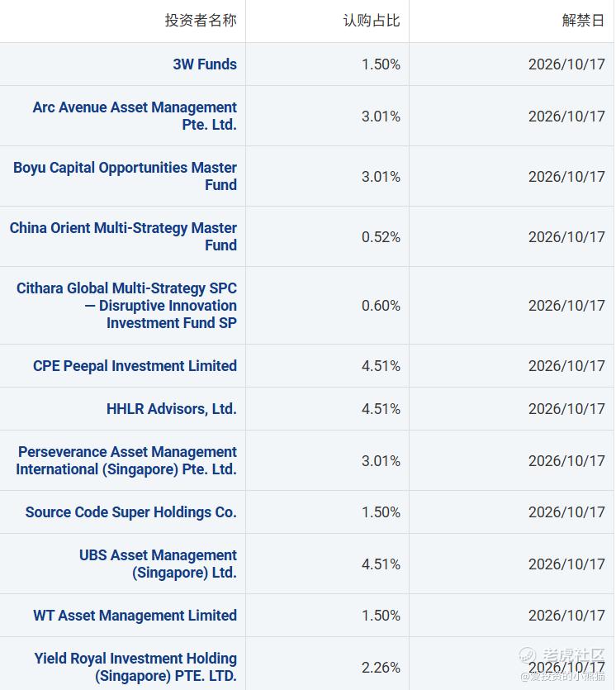Viewport: 616px width, 690px height.
Task: Select Yield Royal Investment Holding link
Action: click(135, 668)
